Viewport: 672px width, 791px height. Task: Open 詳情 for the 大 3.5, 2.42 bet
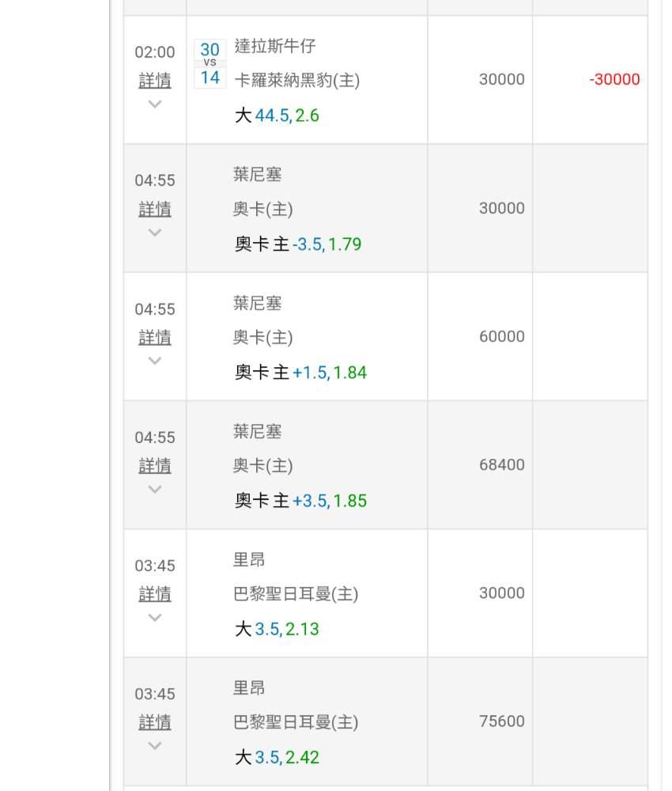pyautogui.click(x=155, y=722)
